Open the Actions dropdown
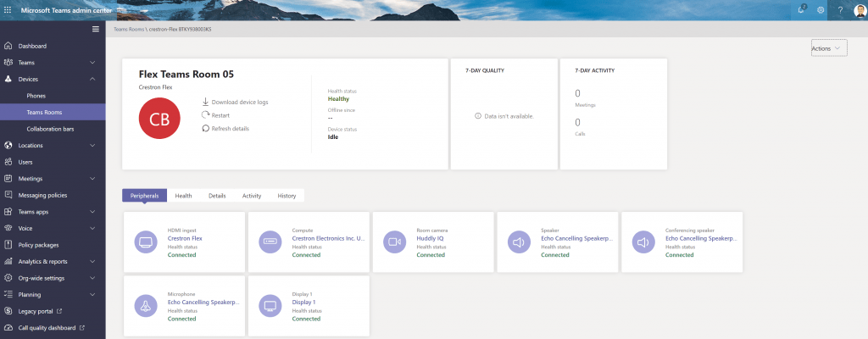This screenshot has width=868, height=339. 828,48
